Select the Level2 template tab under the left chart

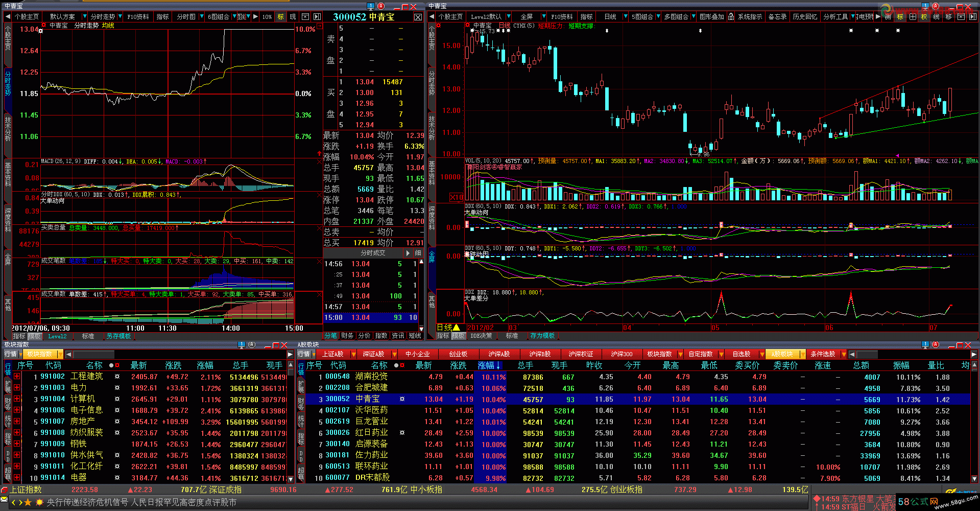[57, 336]
